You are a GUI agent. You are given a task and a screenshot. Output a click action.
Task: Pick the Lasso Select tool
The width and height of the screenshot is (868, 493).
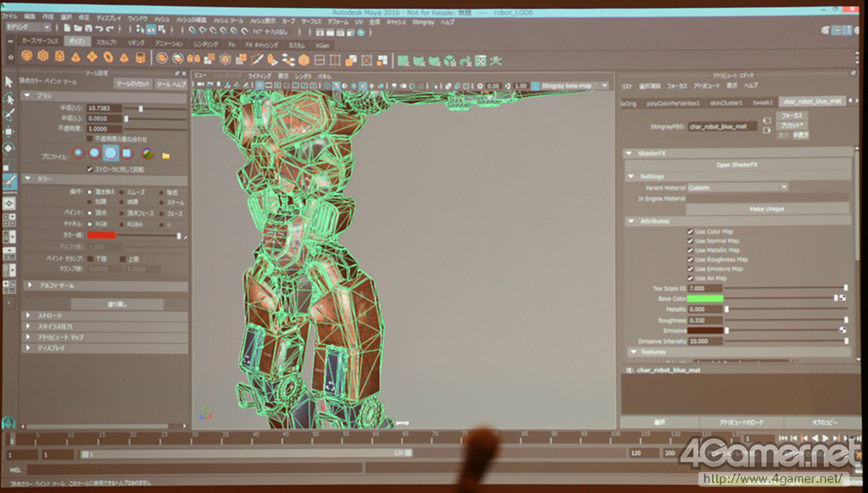point(8,98)
